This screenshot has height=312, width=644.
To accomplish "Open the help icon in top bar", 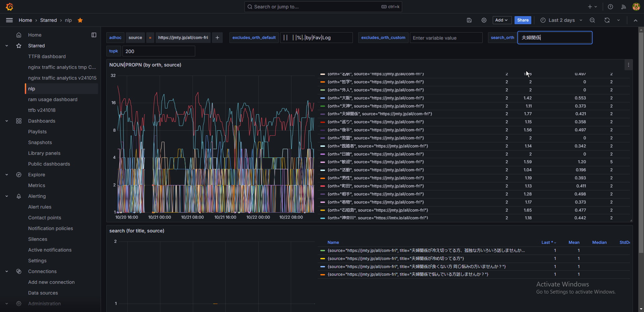I will (x=610, y=7).
